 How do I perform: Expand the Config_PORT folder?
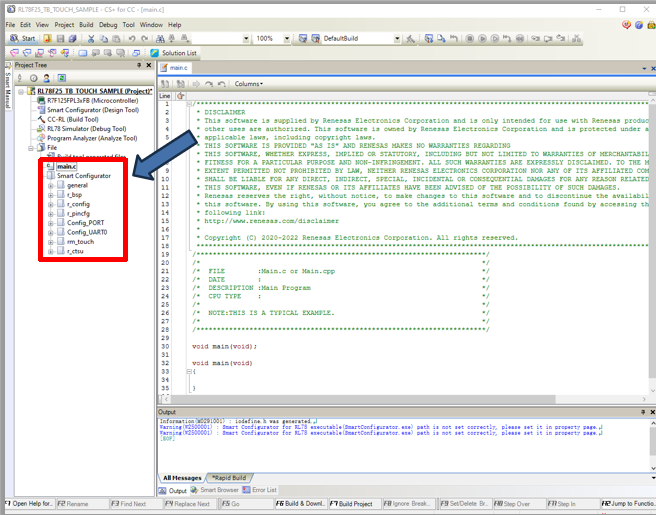pos(51,223)
